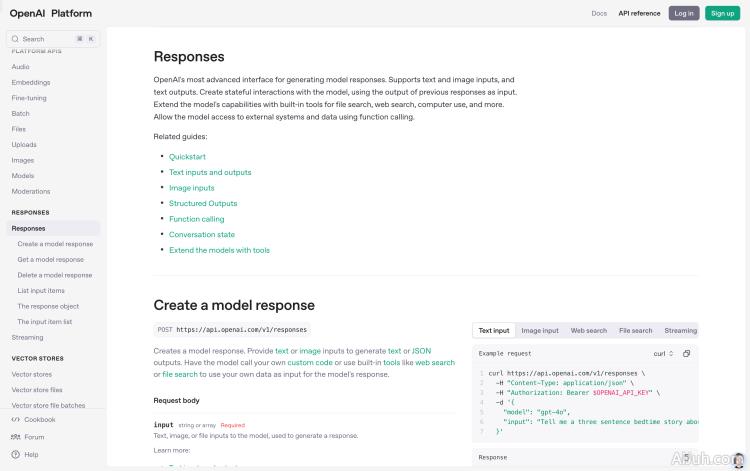
Task: Click the Forum people icon
Action: click(15, 437)
